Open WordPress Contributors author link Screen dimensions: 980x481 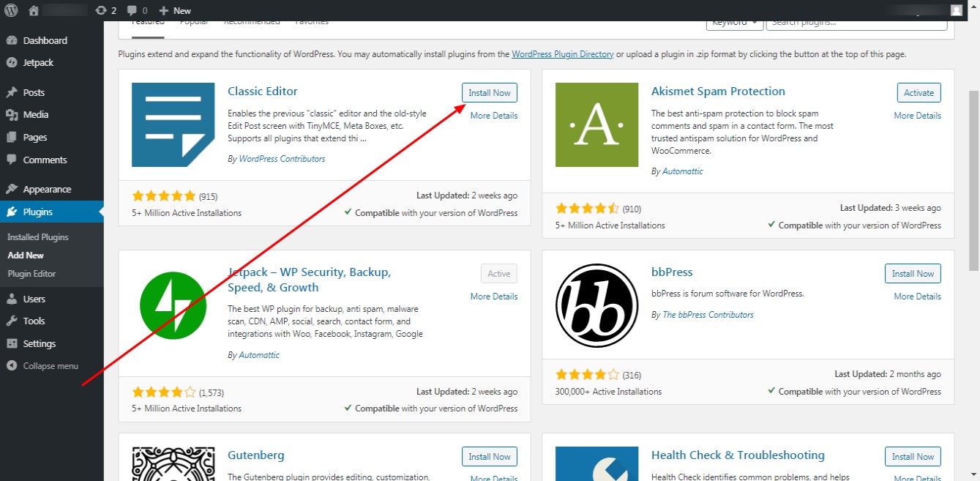[282, 159]
